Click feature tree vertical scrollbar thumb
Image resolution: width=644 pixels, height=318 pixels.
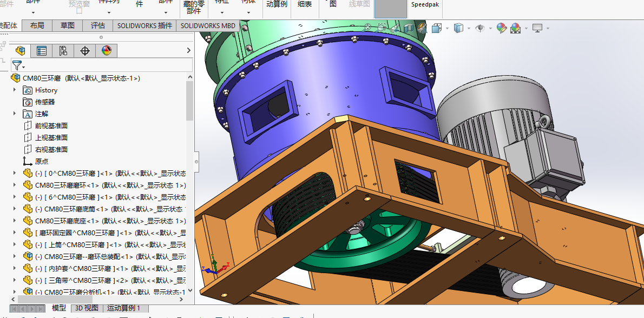tap(189, 101)
